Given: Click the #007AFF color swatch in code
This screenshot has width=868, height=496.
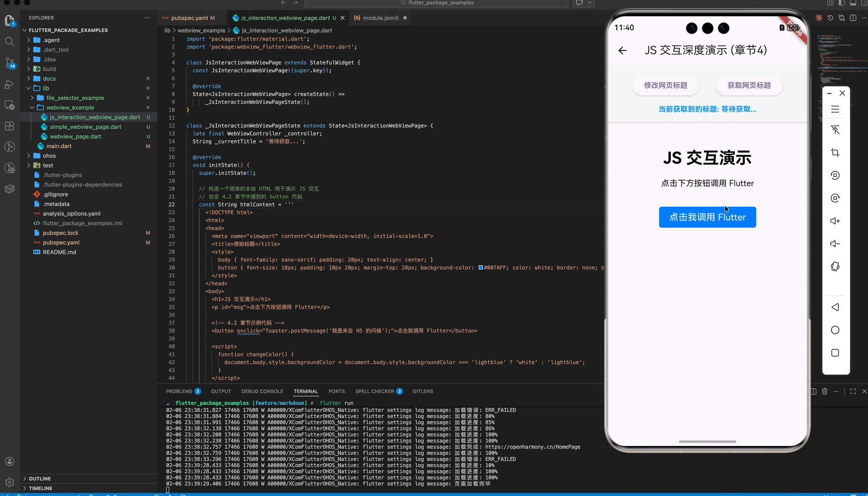Looking at the screenshot, I should (x=480, y=267).
